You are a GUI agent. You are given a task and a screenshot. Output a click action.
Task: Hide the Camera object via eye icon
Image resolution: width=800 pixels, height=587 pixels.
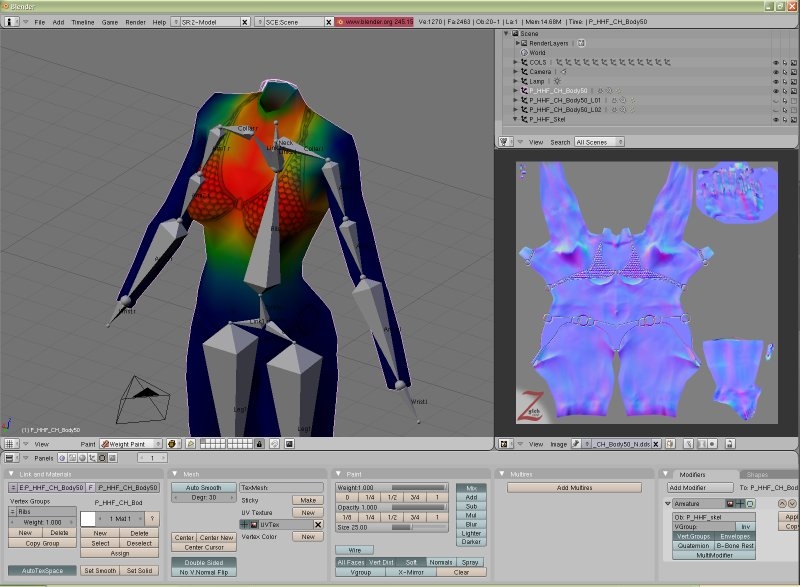click(x=775, y=72)
